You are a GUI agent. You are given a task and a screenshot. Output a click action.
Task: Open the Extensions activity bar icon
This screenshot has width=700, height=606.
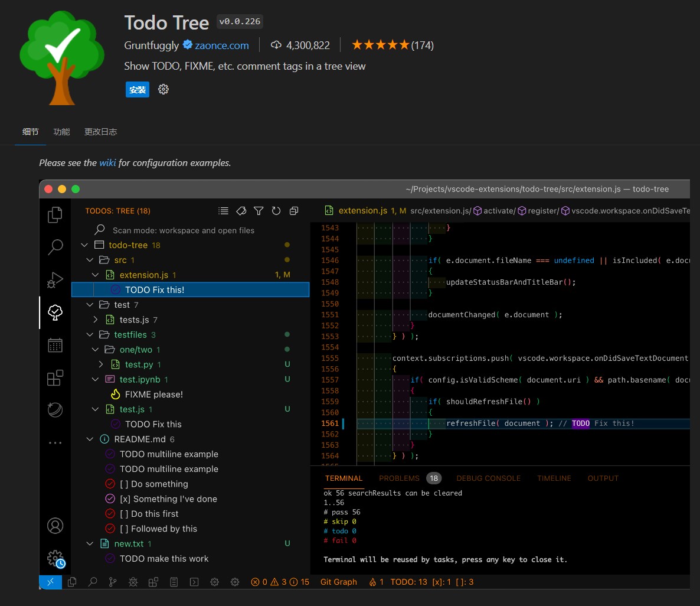click(55, 377)
